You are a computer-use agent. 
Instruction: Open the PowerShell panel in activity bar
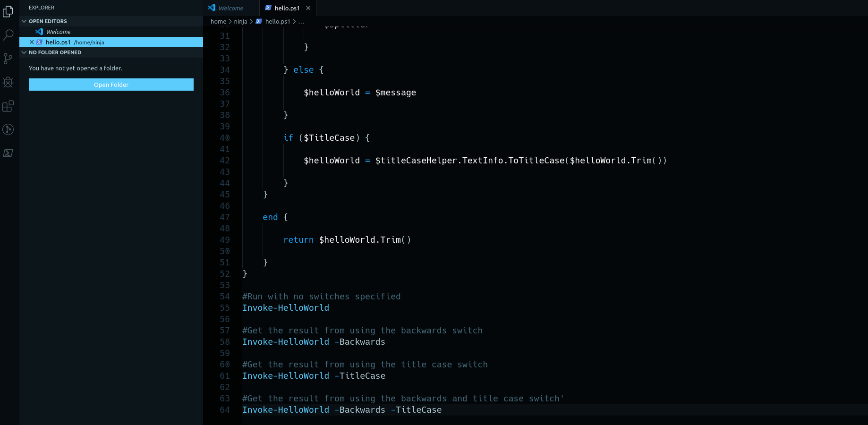(x=8, y=153)
